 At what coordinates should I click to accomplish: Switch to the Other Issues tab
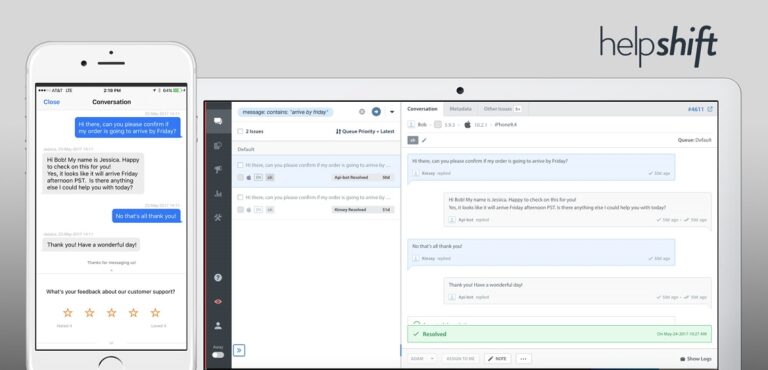502,109
